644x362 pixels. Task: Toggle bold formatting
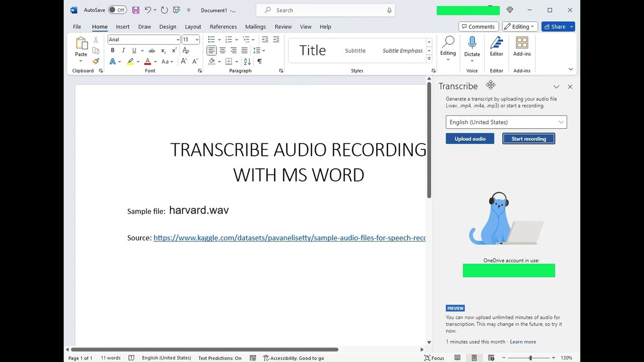tap(113, 50)
